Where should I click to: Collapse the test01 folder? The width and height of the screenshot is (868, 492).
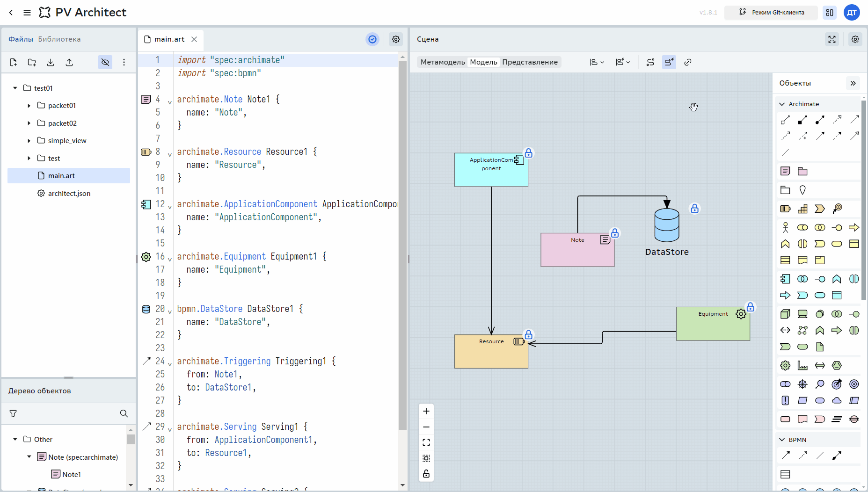click(x=15, y=88)
